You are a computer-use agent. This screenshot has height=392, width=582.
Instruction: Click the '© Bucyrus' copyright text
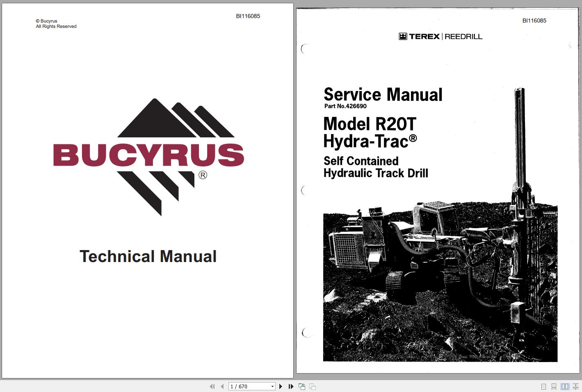(x=46, y=21)
